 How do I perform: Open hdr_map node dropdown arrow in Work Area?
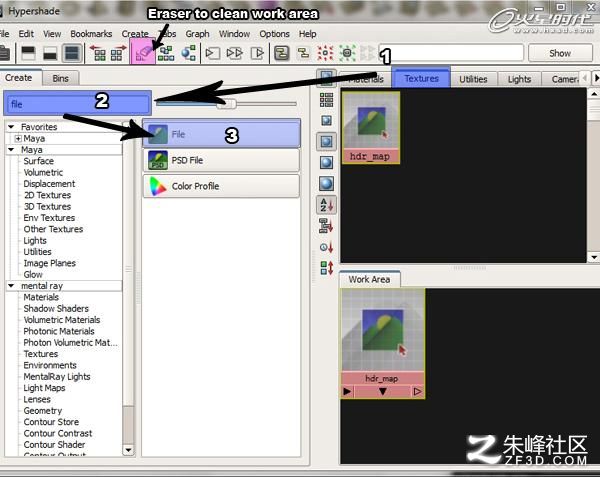[x=382, y=392]
